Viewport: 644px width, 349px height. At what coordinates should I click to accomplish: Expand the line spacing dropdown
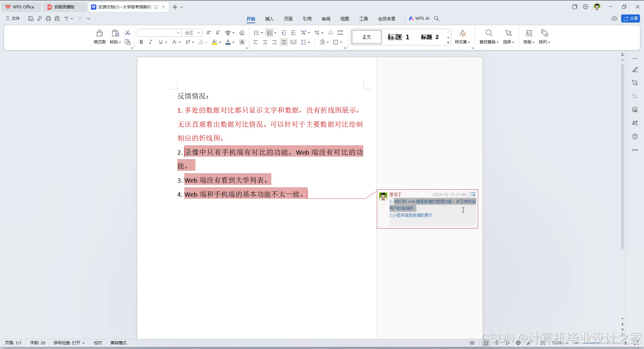[x=308, y=42]
